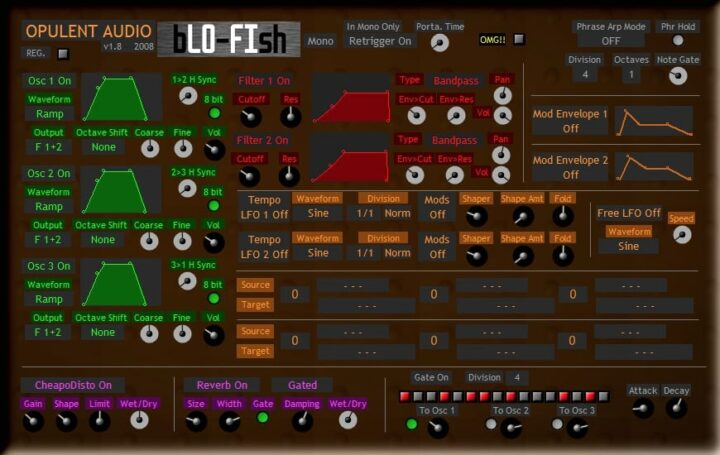
Task: Toggle the Phr Hold switch
Action: pos(678,41)
